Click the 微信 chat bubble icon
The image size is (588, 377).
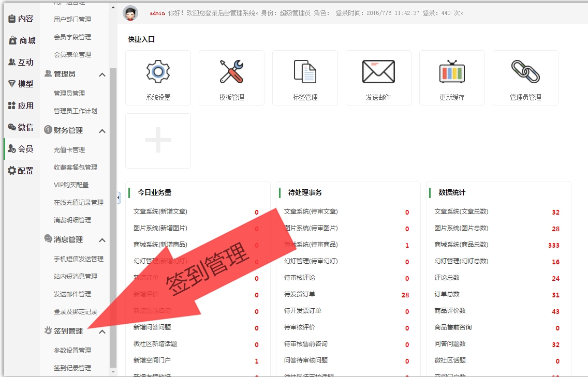12,127
